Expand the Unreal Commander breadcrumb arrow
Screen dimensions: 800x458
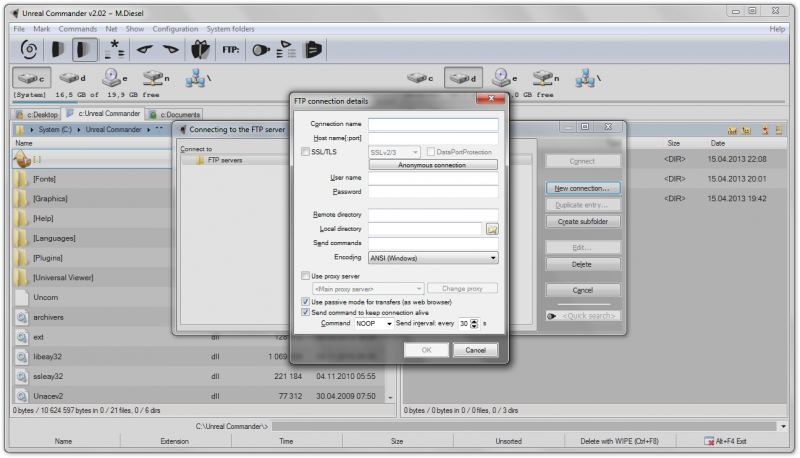pos(148,130)
